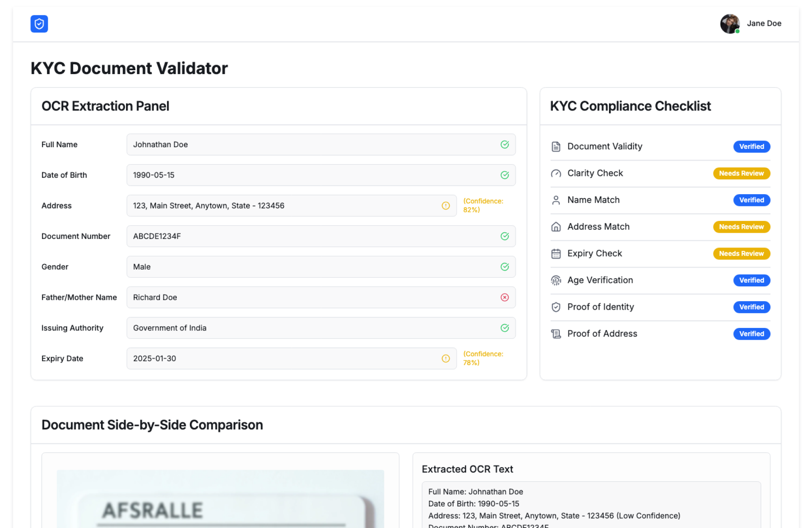Image resolution: width=812 pixels, height=528 pixels.
Task: Click the shield icon beside Proof of Identity
Action: pos(556,307)
